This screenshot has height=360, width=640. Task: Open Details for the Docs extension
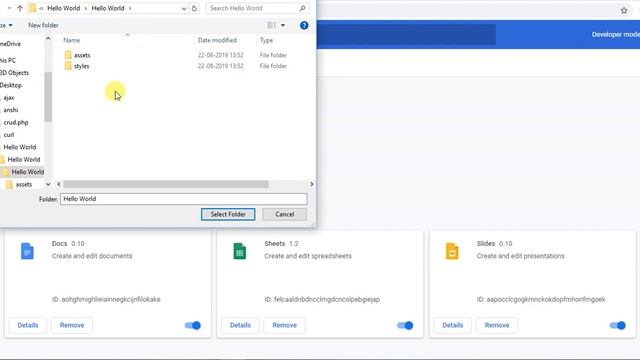click(x=28, y=325)
